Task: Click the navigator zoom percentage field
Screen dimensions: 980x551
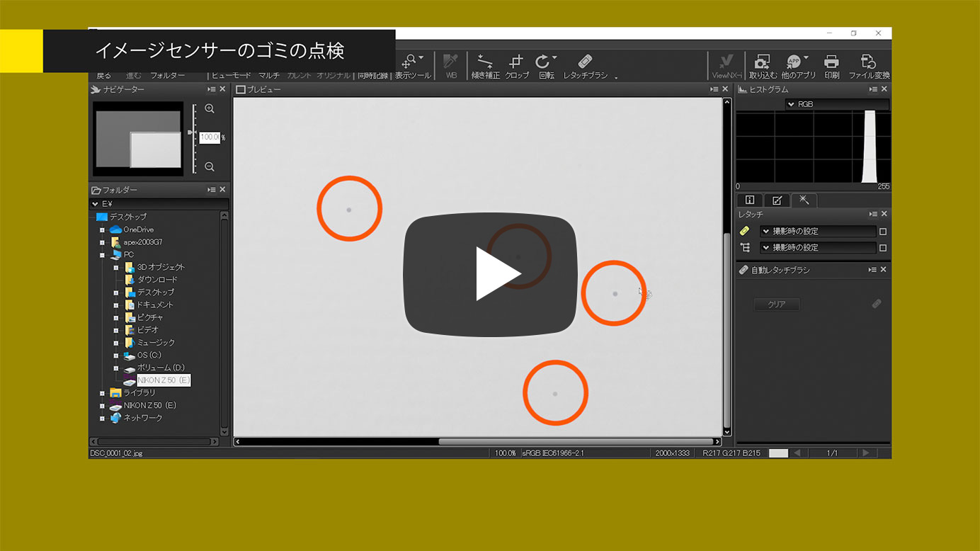Action: (x=209, y=137)
